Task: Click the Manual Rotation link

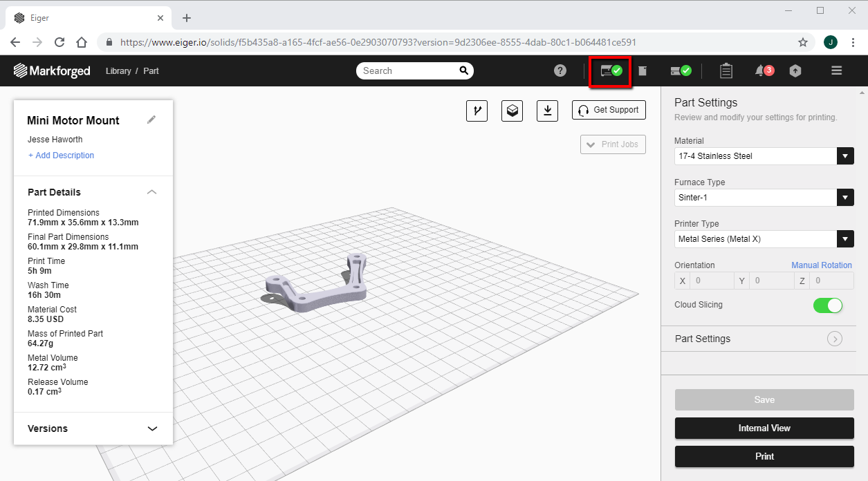Action: pyautogui.click(x=822, y=265)
